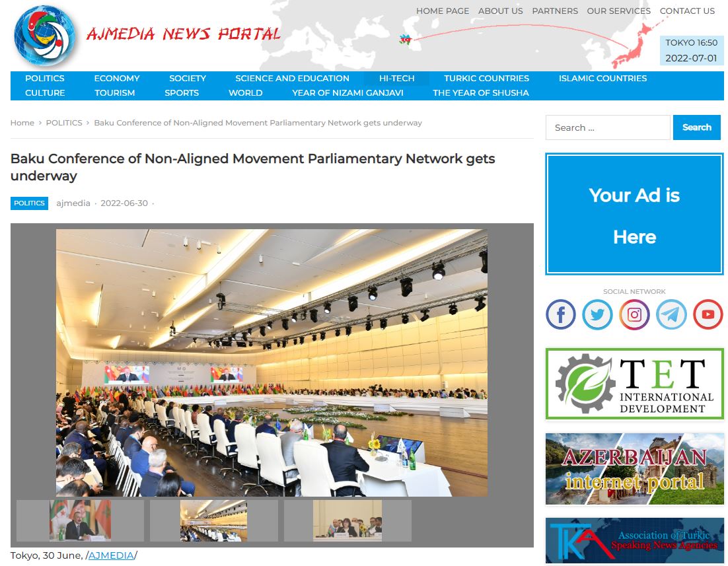Screen dimensions: 728x566
Task: Select CULTURE category
Action: (44, 93)
